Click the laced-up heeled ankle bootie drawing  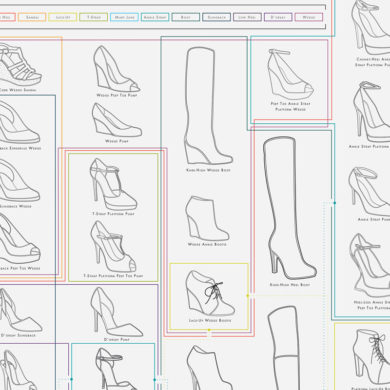point(371,357)
